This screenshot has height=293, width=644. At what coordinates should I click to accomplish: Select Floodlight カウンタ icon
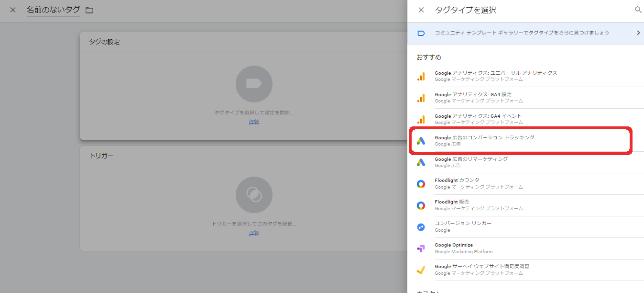click(421, 184)
